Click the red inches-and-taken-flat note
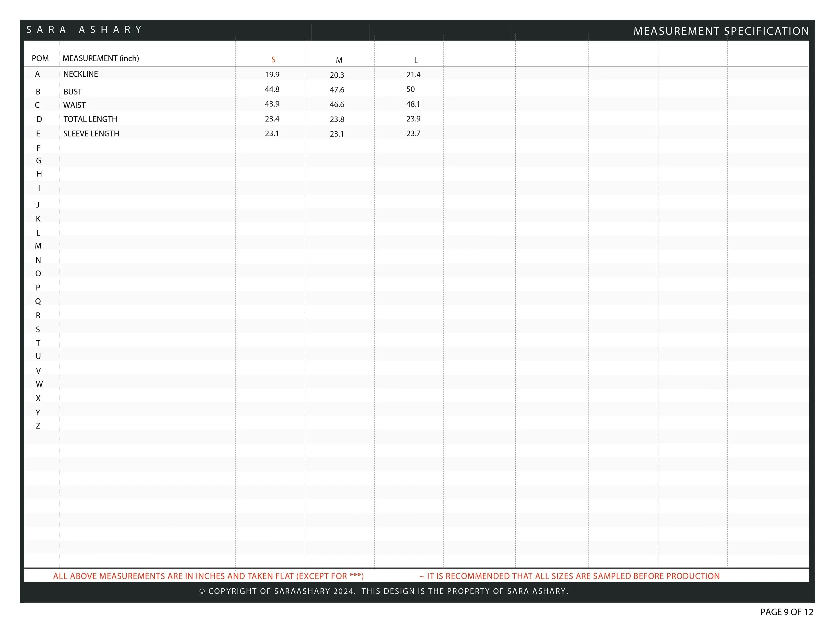Image resolution: width=833 pixels, height=644 pixels. [x=208, y=576]
